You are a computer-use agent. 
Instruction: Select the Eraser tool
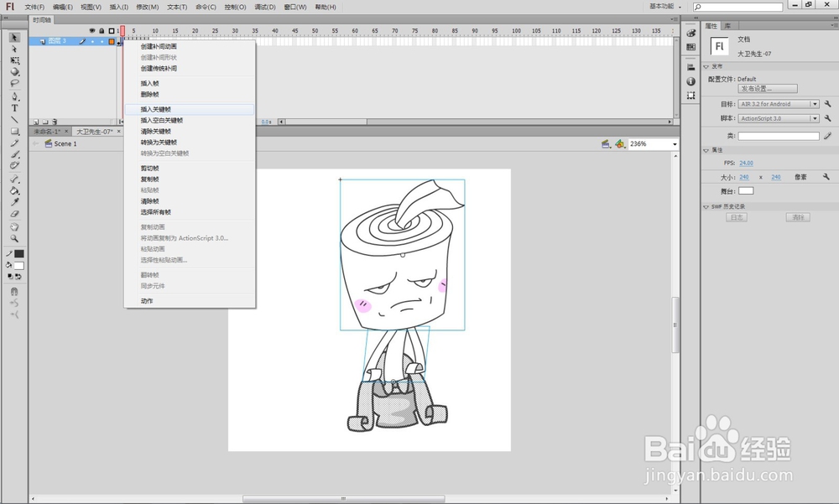pyautogui.click(x=14, y=214)
